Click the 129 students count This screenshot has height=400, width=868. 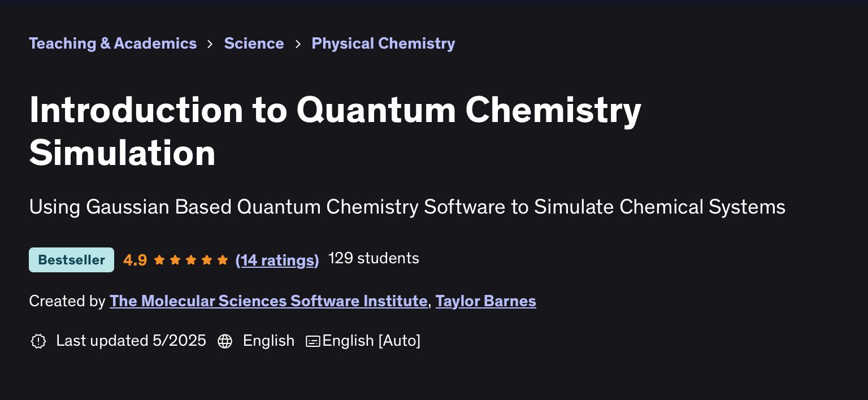[x=374, y=259]
